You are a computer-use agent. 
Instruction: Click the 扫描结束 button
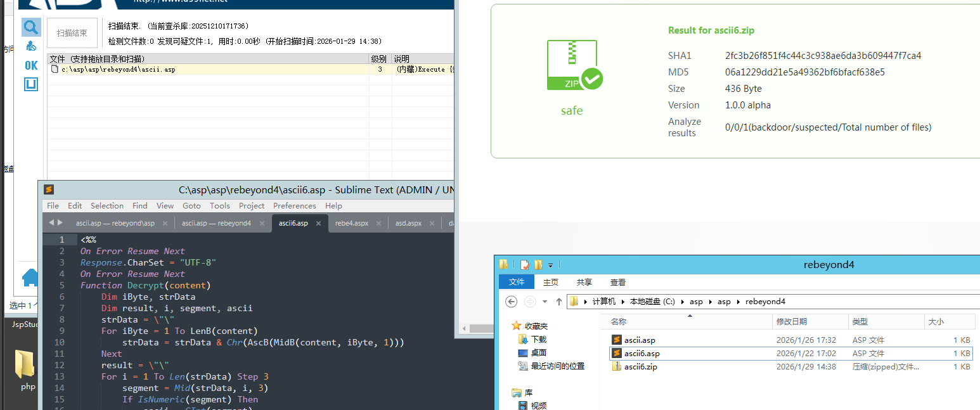tap(72, 33)
